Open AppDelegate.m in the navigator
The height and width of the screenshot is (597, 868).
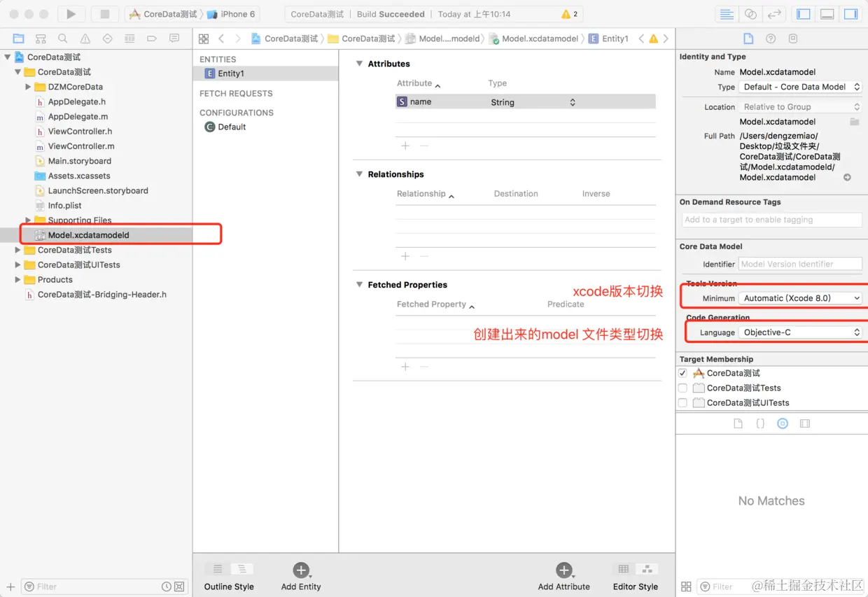[x=78, y=117]
